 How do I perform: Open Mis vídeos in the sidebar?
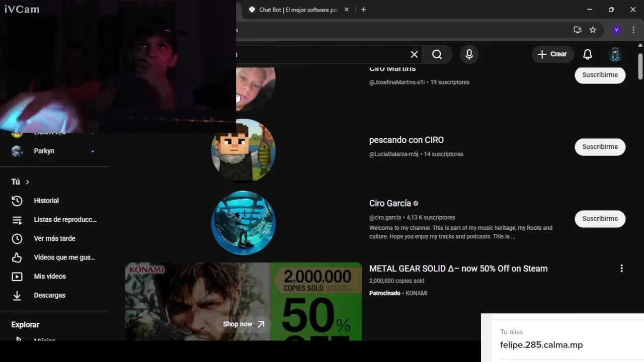(54, 277)
